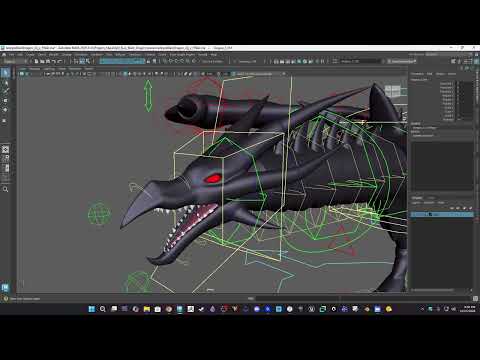
Task: Toggle make selected object live
Action: pyautogui.click(x=194, y=61)
